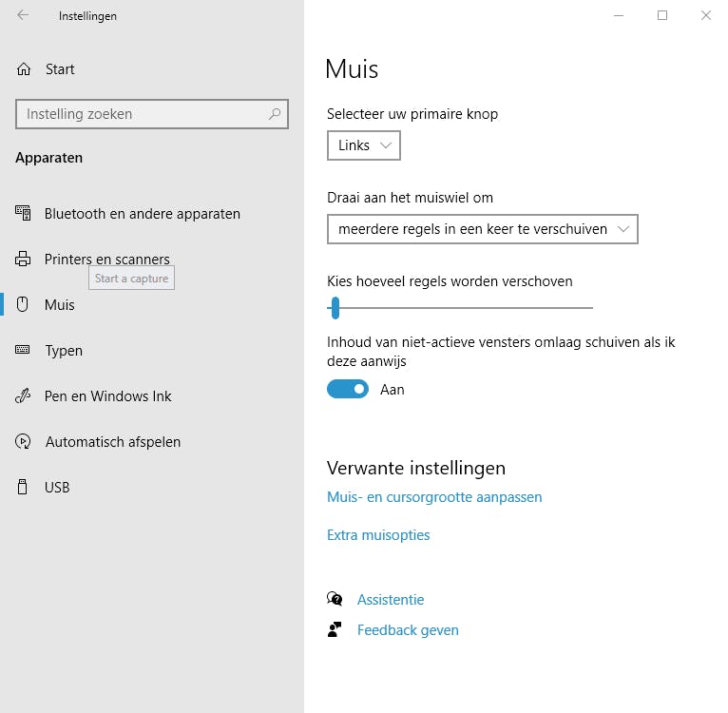Click the back arrow icon
The height and width of the screenshot is (713, 728).
point(23,15)
